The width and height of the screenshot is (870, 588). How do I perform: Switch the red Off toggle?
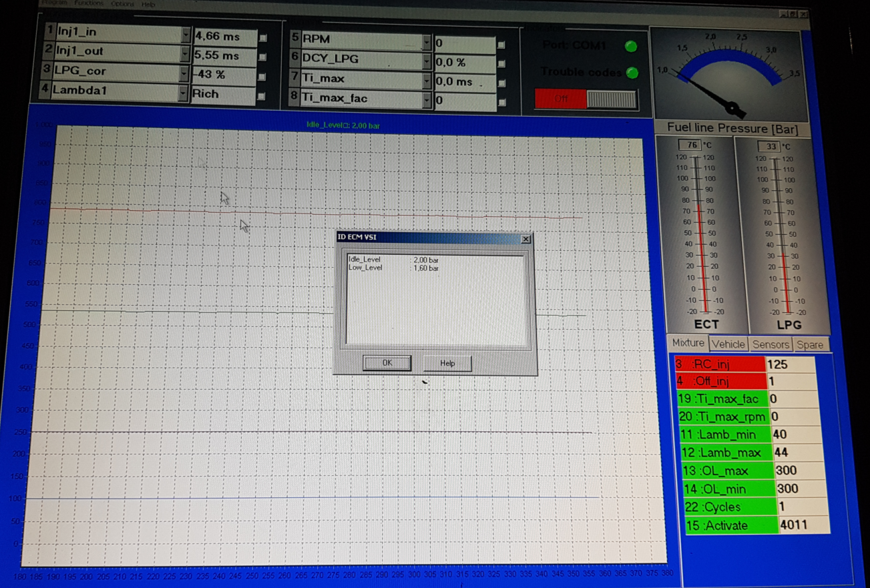tap(586, 99)
